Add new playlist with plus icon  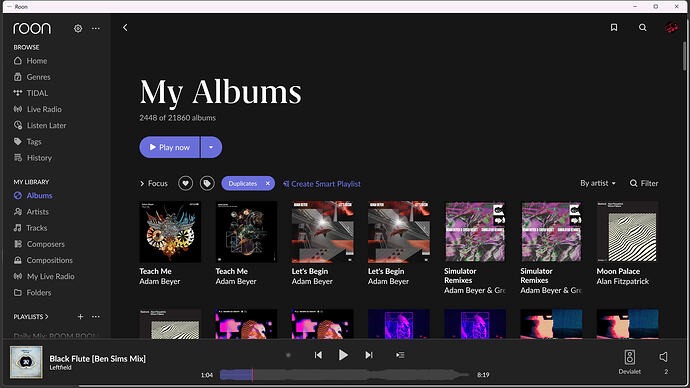(x=81, y=316)
